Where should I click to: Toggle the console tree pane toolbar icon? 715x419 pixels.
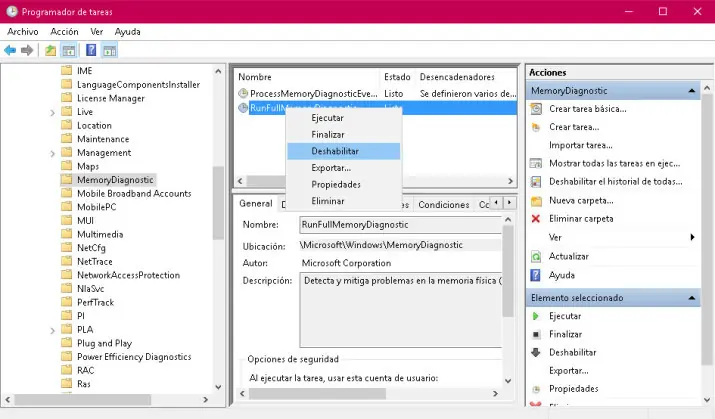click(69, 50)
